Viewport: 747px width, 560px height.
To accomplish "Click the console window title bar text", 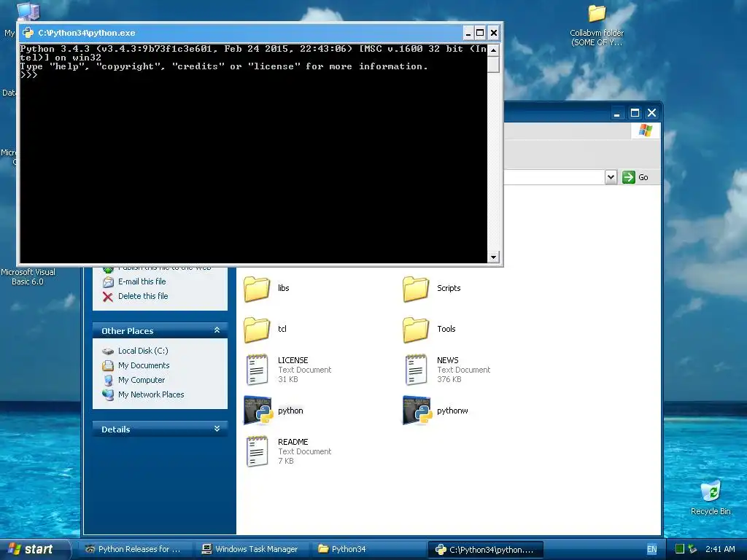I will [x=87, y=33].
